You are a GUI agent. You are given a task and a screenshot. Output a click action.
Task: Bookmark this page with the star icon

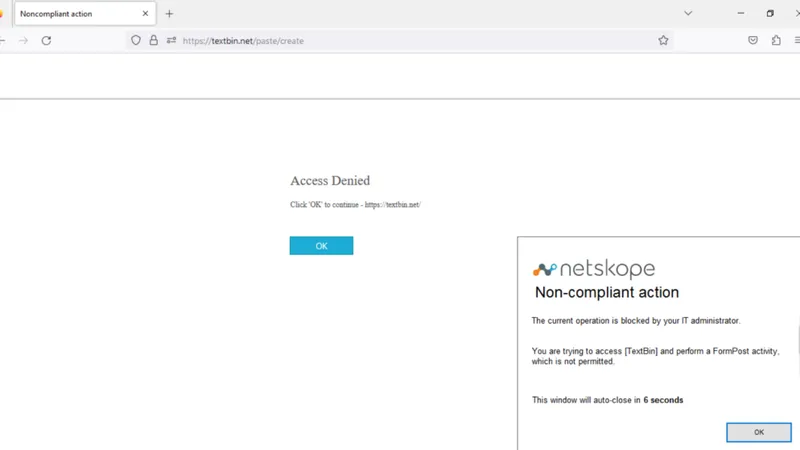pos(663,40)
